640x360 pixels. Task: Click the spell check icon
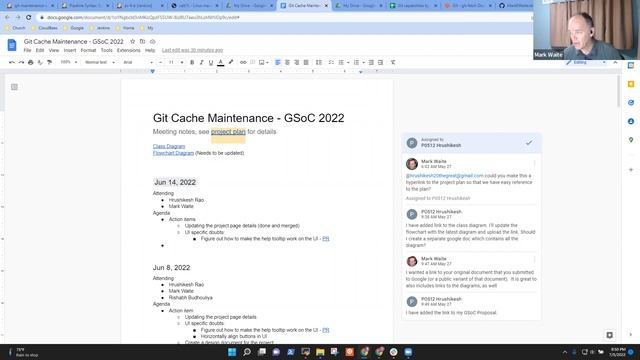(40, 62)
